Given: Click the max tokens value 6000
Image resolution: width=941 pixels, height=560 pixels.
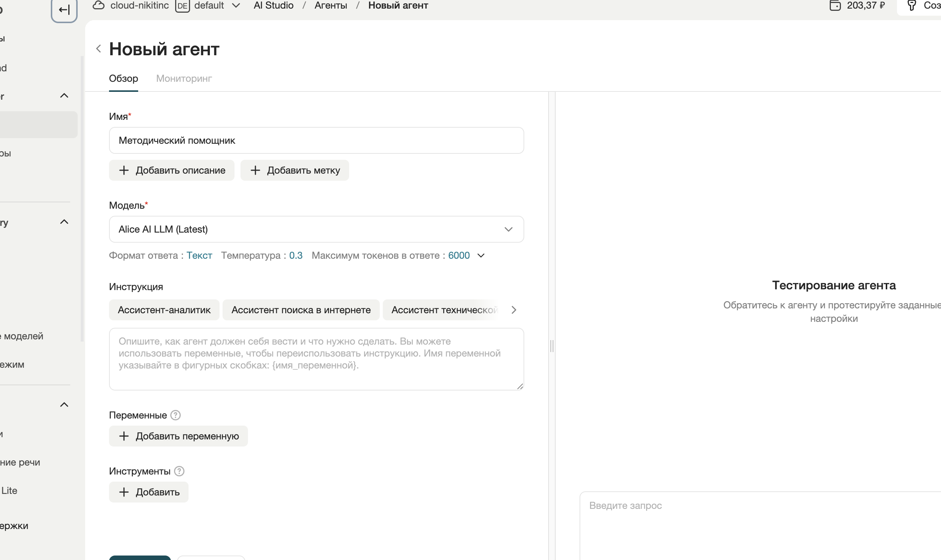Looking at the screenshot, I should pyautogui.click(x=459, y=255).
